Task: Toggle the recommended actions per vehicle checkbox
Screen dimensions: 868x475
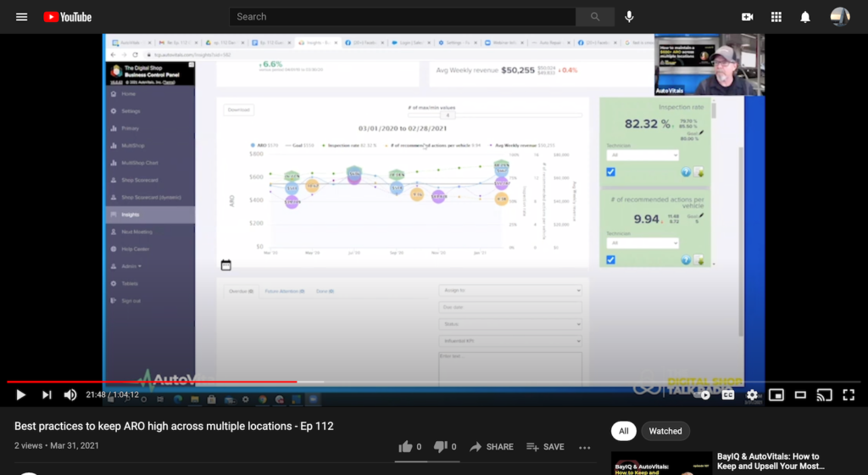Action: pyautogui.click(x=610, y=260)
